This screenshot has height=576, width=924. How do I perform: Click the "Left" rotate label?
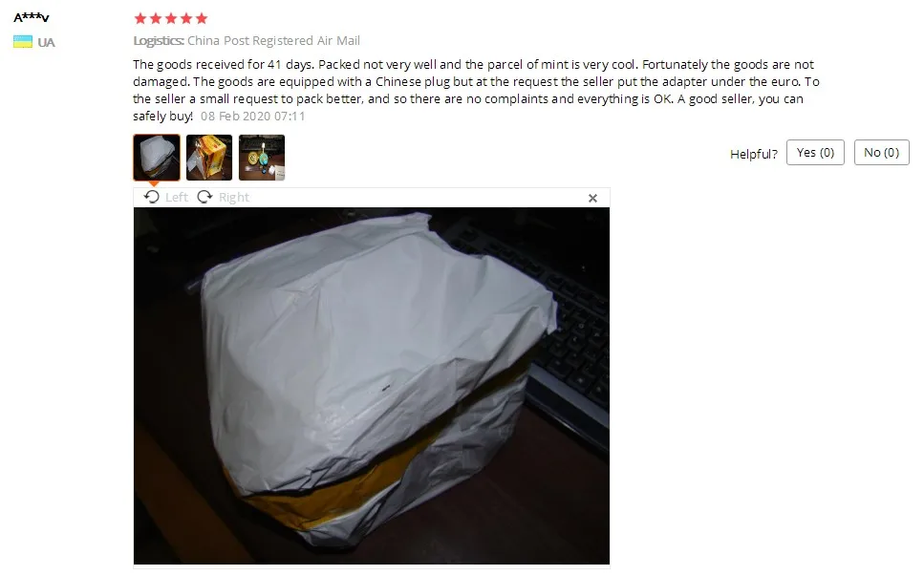pos(176,198)
